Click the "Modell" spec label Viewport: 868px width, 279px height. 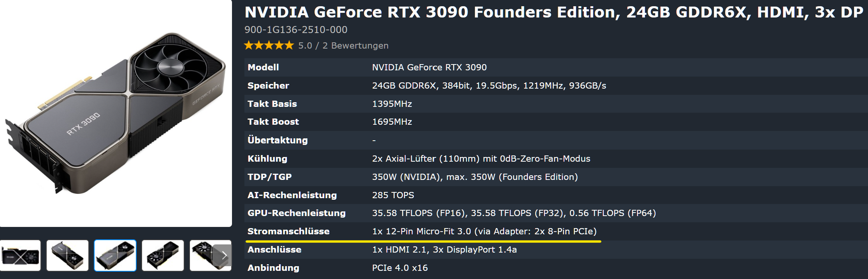coord(263,67)
